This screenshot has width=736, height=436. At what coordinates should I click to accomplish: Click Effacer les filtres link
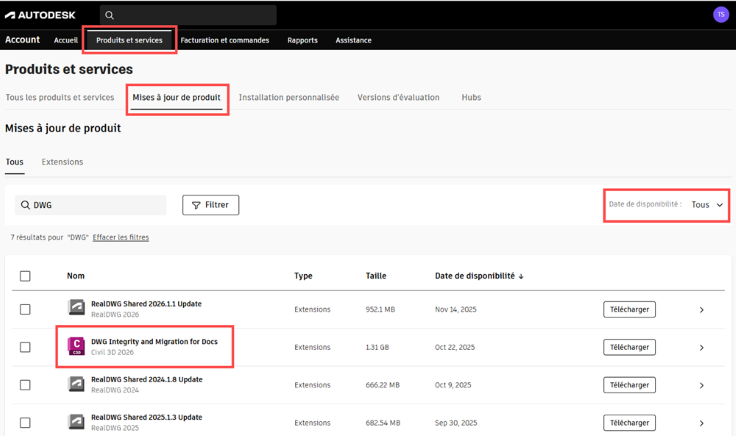(121, 237)
